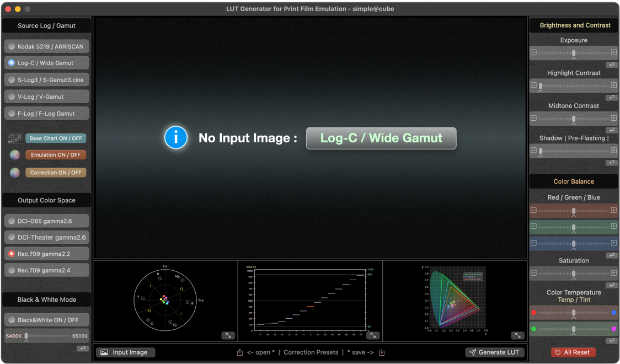
Task: Click the tone curve graph
Action: coord(311,301)
